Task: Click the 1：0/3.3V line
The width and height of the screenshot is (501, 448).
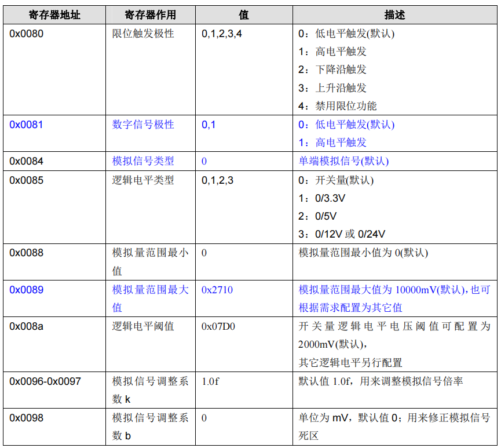Action: [x=322, y=198]
